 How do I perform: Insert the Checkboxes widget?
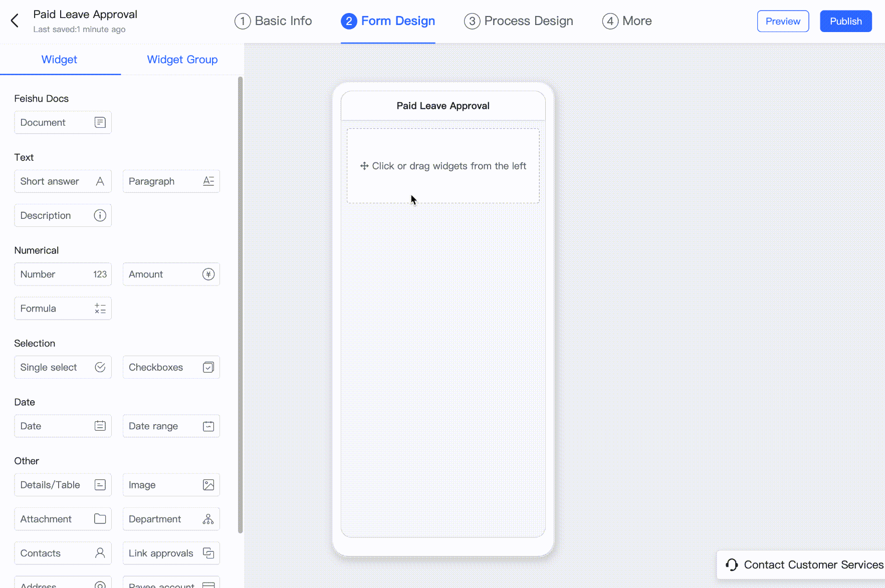[x=171, y=367]
